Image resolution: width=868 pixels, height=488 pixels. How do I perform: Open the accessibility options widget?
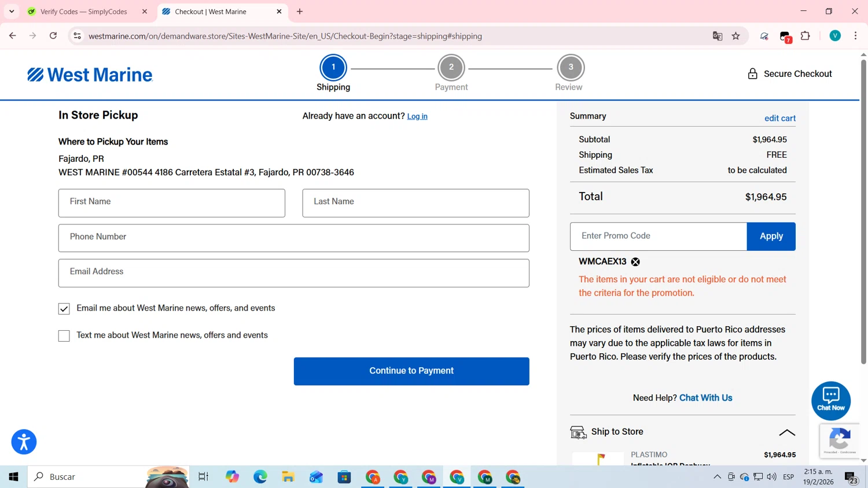(24, 442)
